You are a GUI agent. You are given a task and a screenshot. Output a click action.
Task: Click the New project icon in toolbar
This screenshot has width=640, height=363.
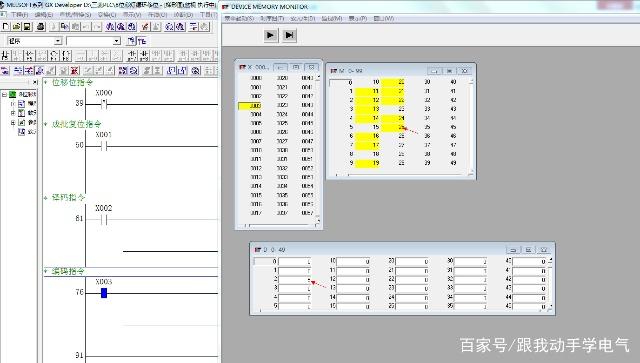(x=6, y=27)
